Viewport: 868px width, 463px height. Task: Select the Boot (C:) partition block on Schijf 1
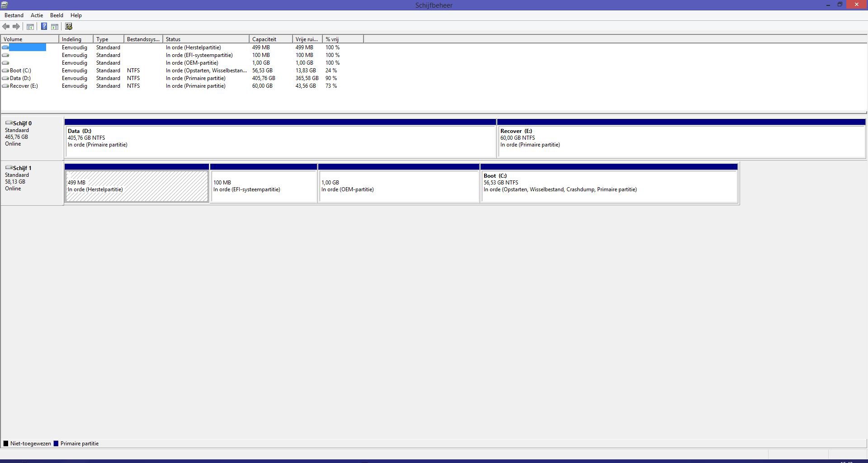coord(609,183)
